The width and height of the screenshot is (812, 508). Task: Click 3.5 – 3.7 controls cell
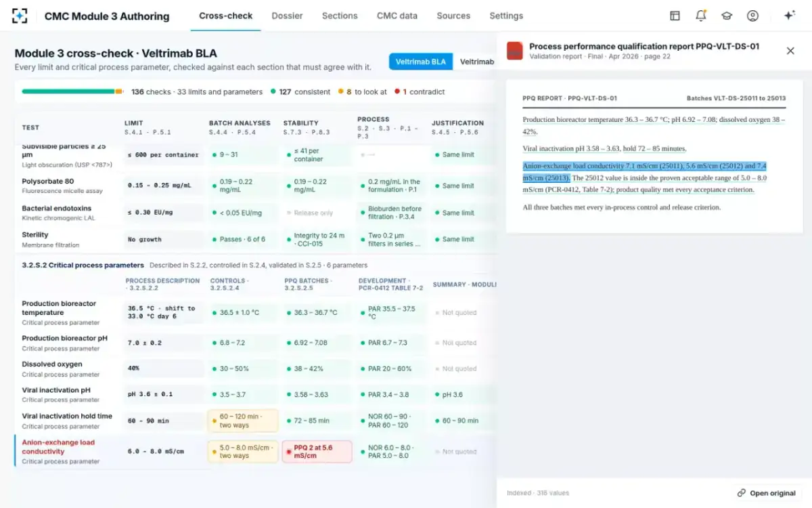(244, 395)
